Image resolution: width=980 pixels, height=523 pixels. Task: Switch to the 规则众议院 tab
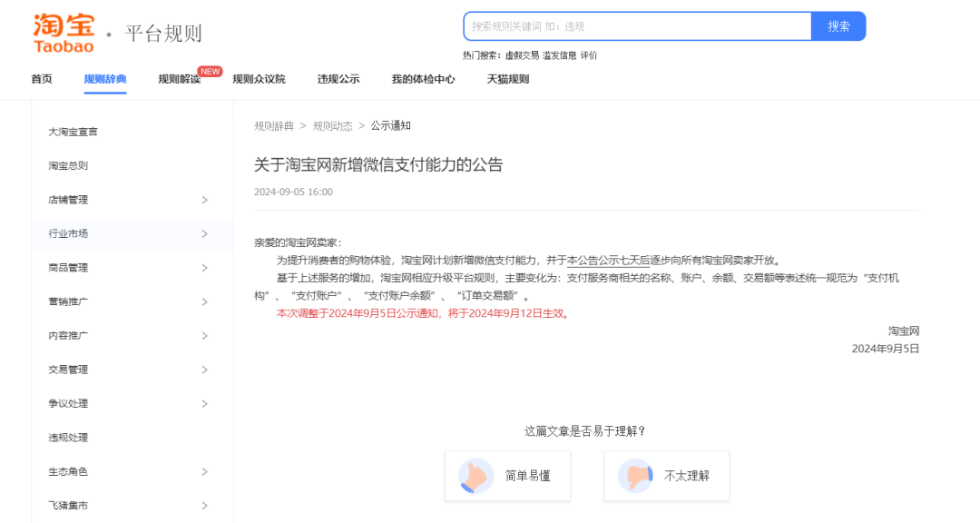coord(259,79)
